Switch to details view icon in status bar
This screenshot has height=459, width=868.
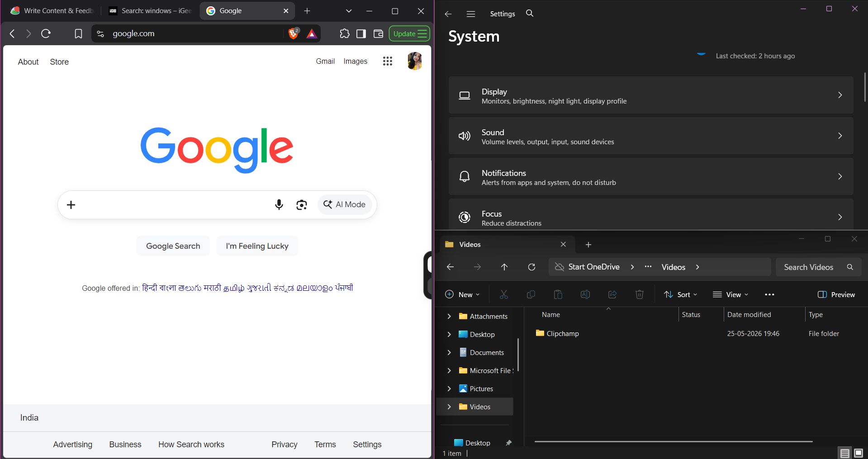[844, 453]
